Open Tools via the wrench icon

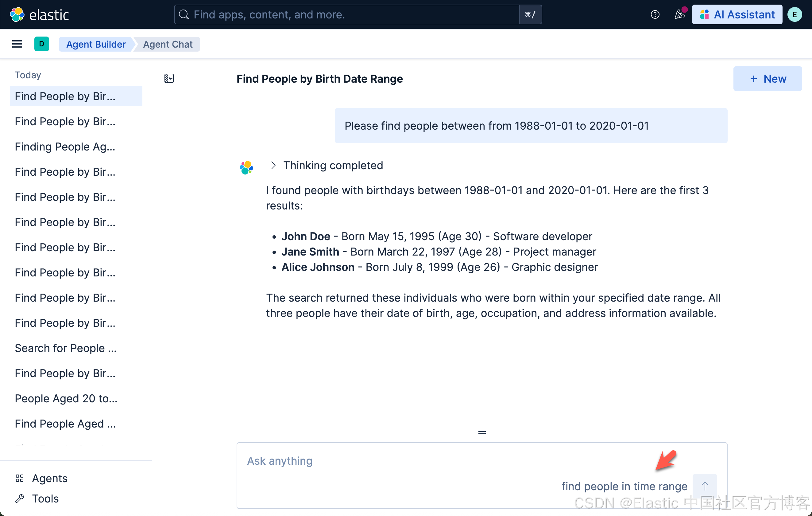(x=20, y=498)
